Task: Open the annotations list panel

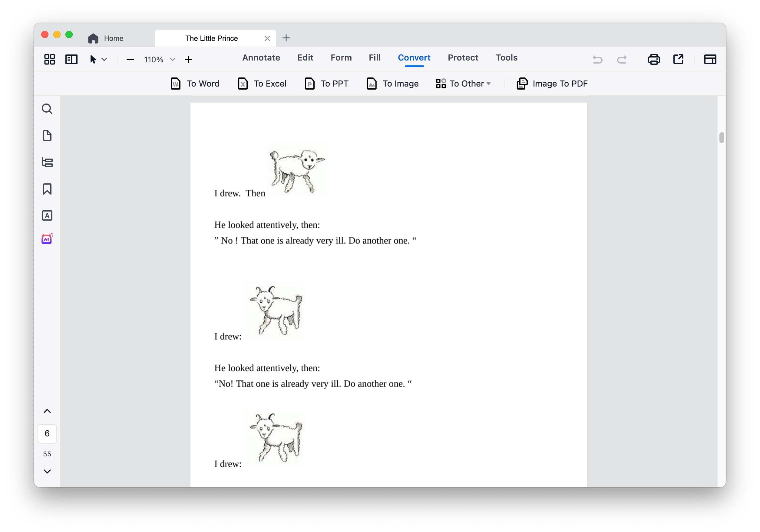Action: click(47, 215)
